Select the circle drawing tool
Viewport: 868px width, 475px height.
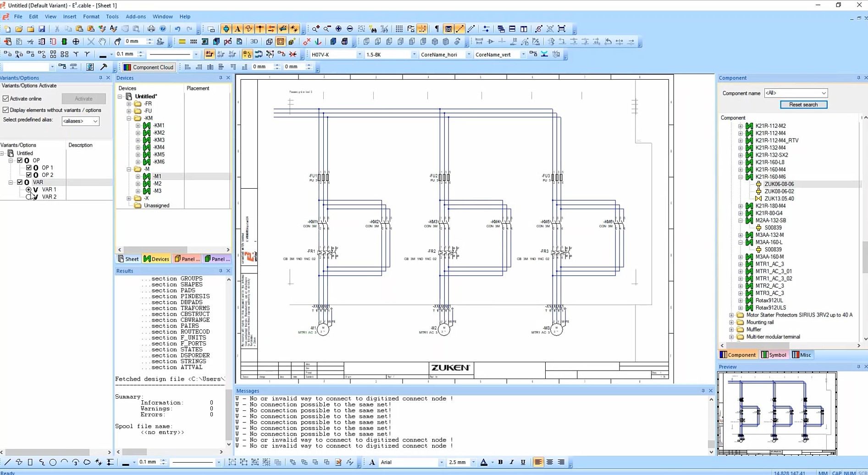point(53,462)
